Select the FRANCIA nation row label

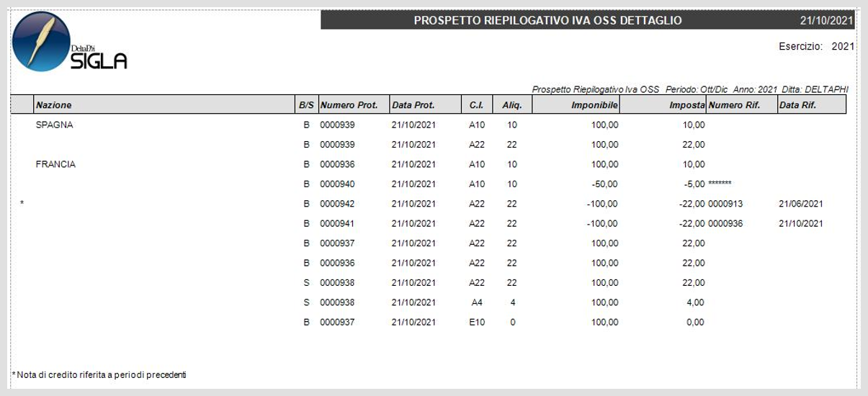[55, 164]
